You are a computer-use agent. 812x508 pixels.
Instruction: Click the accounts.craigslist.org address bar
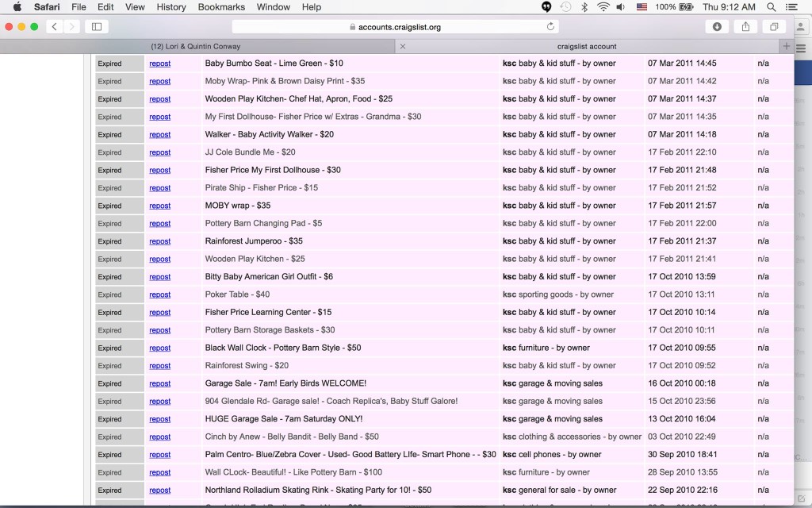tap(395, 26)
